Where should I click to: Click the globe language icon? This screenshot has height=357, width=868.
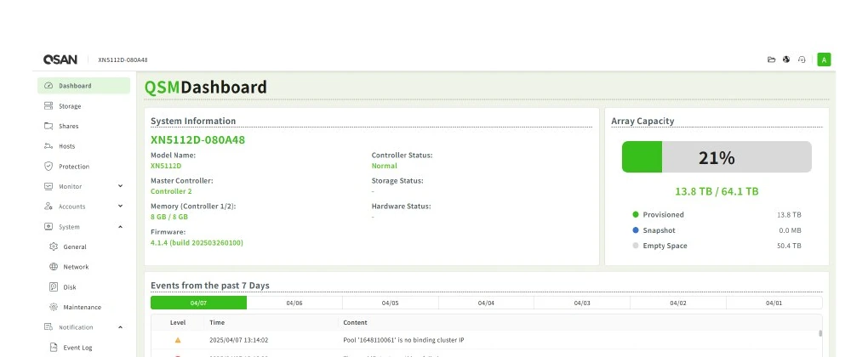click(x=786, y=59)
